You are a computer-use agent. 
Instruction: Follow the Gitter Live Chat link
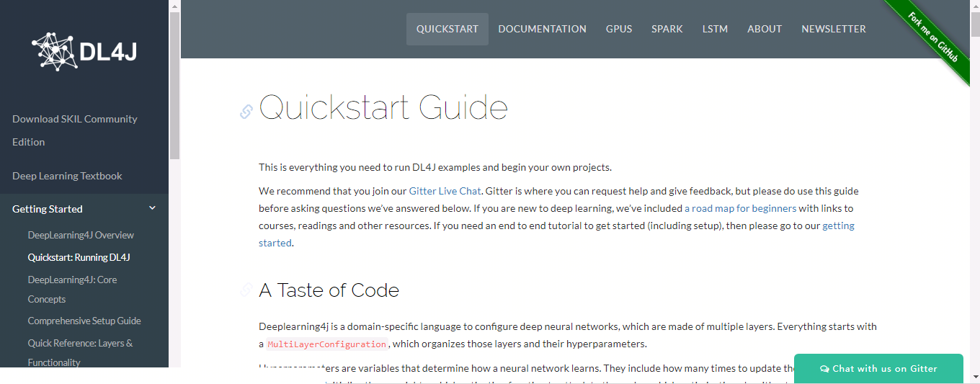(x=445, y=191)
